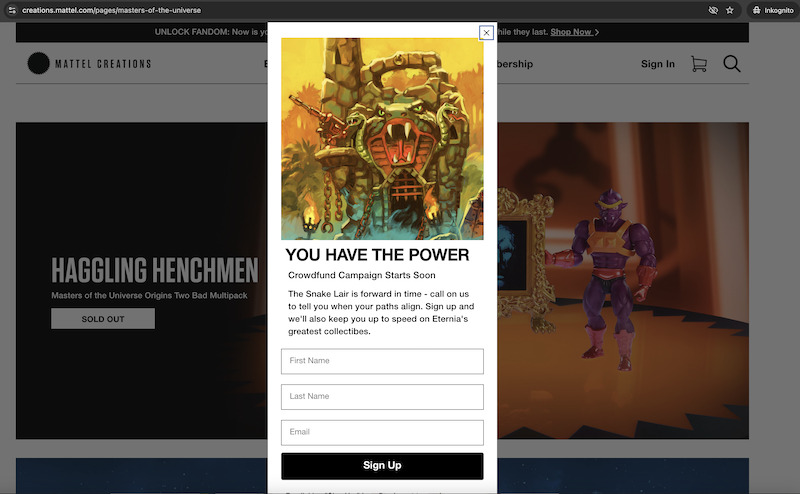The height and width of the screenshot is (494, 800).
Task: Click the Sign Up button
Action: [382, 466]
